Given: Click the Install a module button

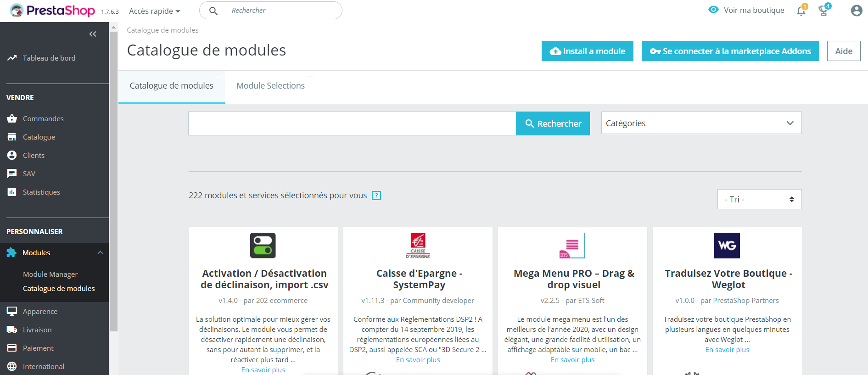Looking at the screenshot, I should pos(587,51).
